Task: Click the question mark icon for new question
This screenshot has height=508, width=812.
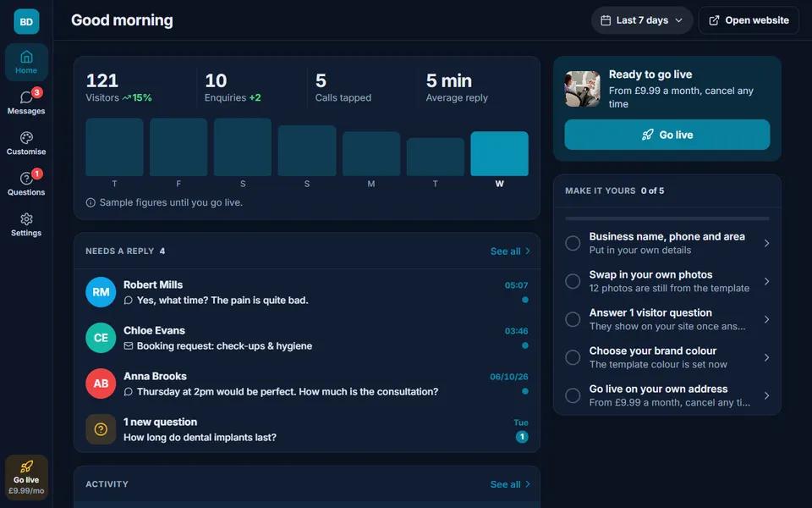Action: click(x=101, y=429)
